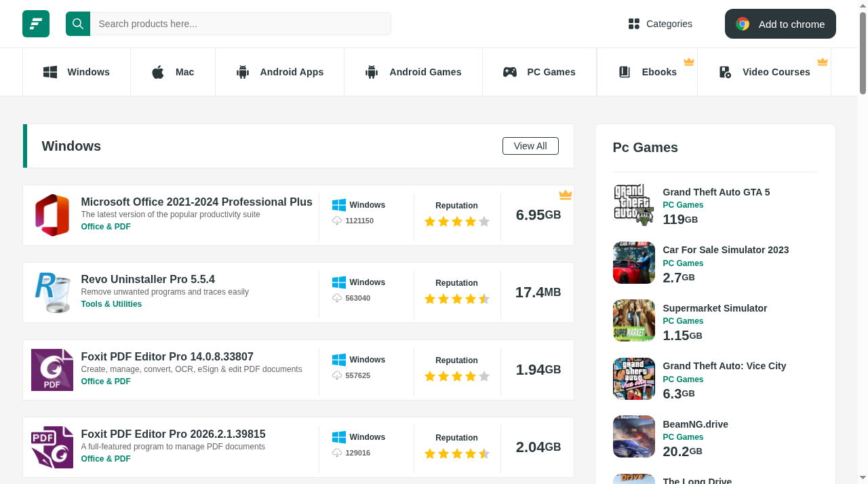Image resolution: width=868 pixels, height=484 pixels.
Task: Open the Android Games tab
Action: [414, 72]
